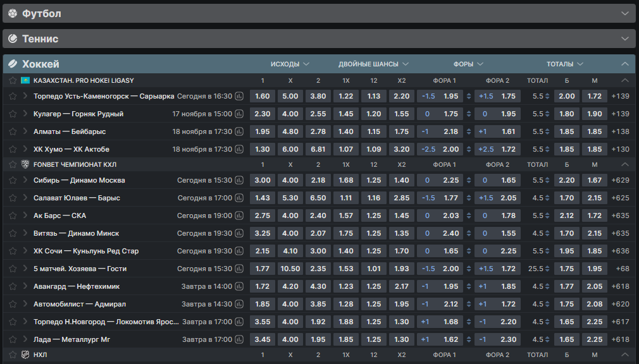Open statistics icon for Ак Барс — СКА
The height and width of the screenshot is (364, 639).
click(239, 215)
